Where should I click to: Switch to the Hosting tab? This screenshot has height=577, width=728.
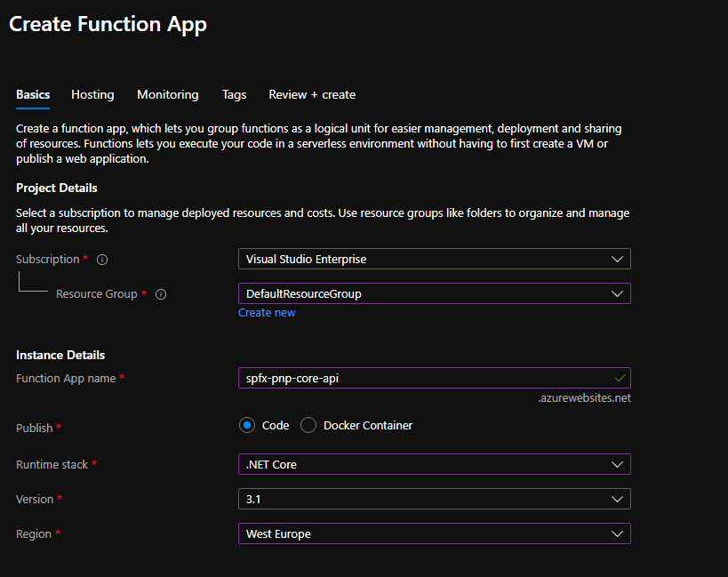tap(92, 94)
